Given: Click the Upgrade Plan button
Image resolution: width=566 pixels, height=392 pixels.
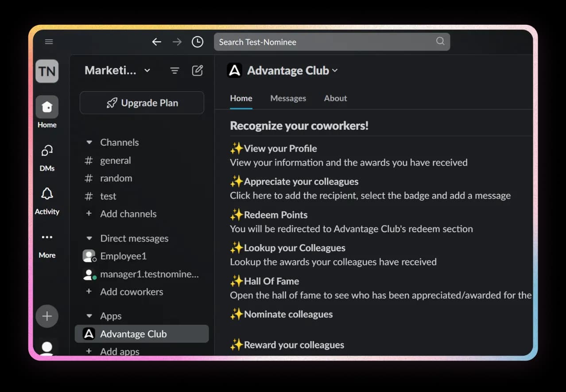Looking at the screenshot, I should pos(142,103).
